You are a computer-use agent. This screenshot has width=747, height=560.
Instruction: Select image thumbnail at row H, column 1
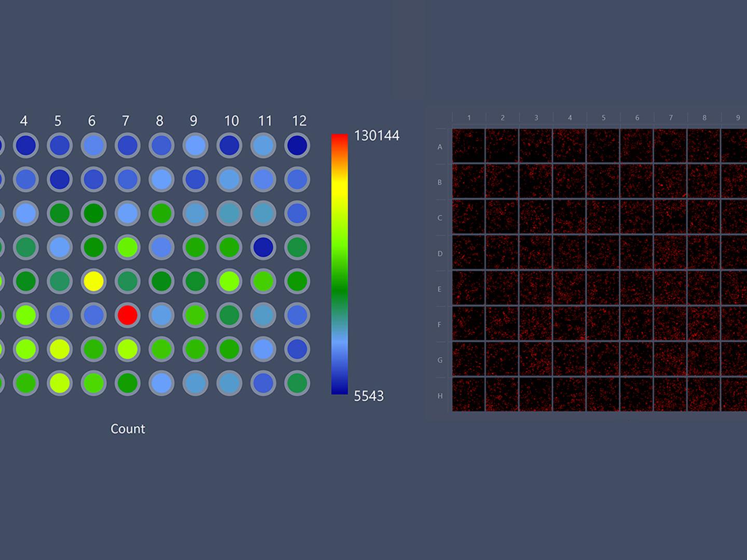click(468, 395)
